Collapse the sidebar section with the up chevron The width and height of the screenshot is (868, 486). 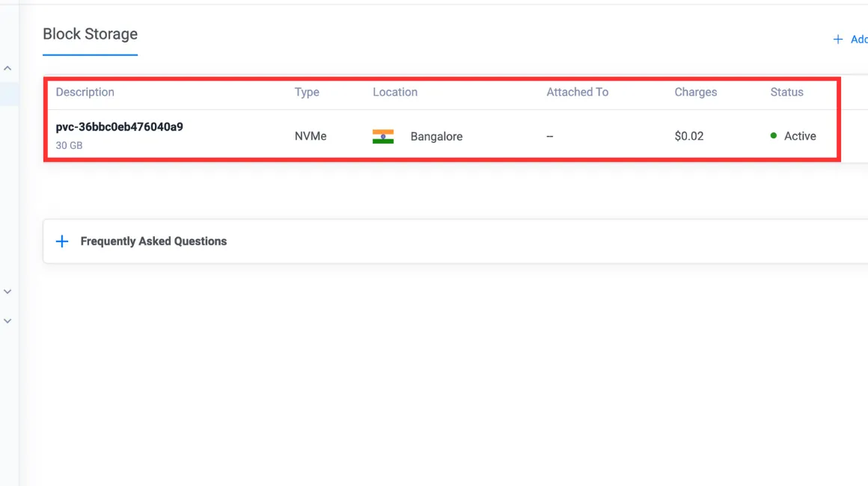pos(7,69)
